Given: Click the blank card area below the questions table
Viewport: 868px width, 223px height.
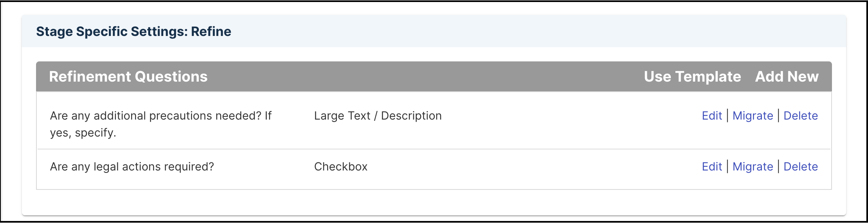Looking at the screenshot, I should pyautogui.click(x=434, y=202).
